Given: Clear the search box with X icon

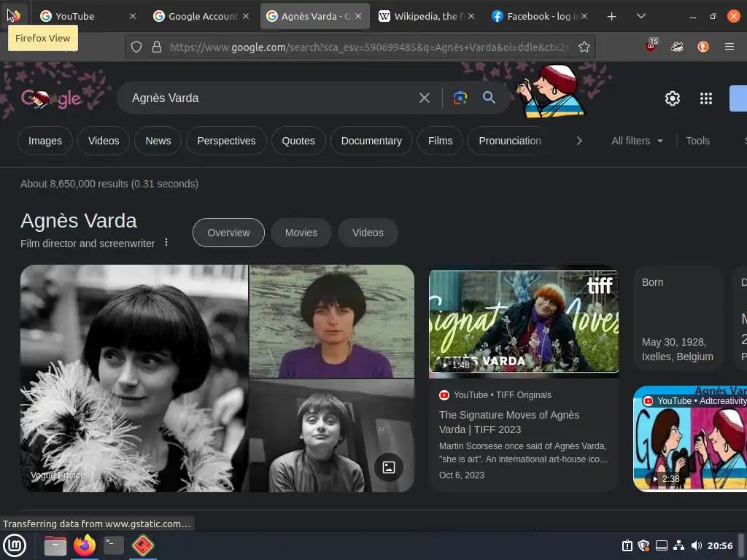Looking at the screenshot, I should tap(425, 98).
